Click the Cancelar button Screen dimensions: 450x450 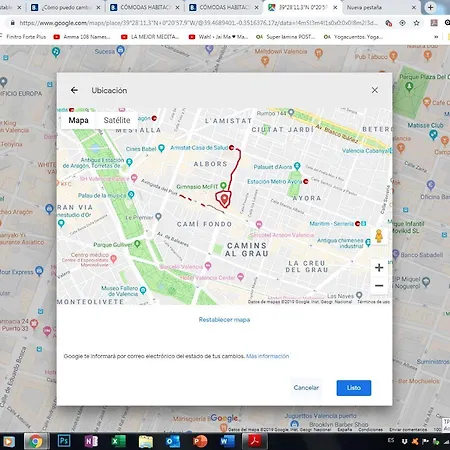click(306, 388)
